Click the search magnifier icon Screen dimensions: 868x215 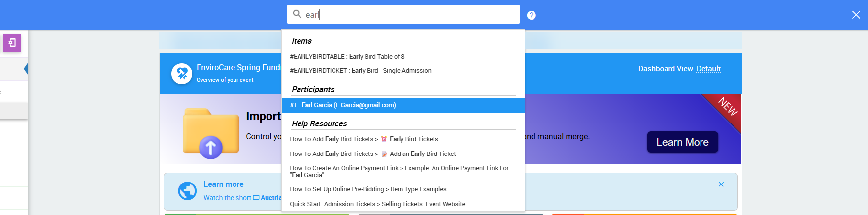click(x=297, y=14)
